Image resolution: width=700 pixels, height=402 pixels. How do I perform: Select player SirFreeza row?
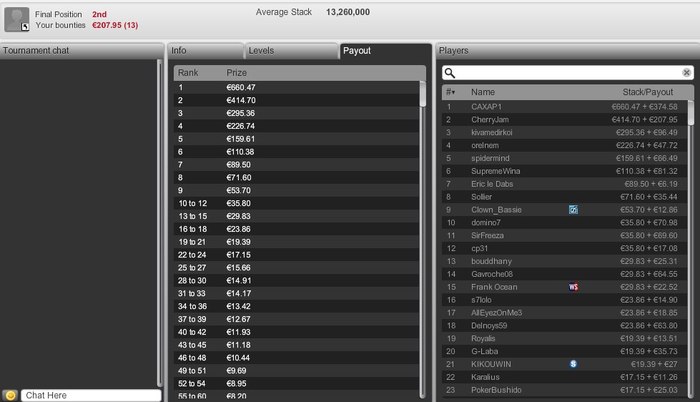pyautogui.click(x=565, y=235)
